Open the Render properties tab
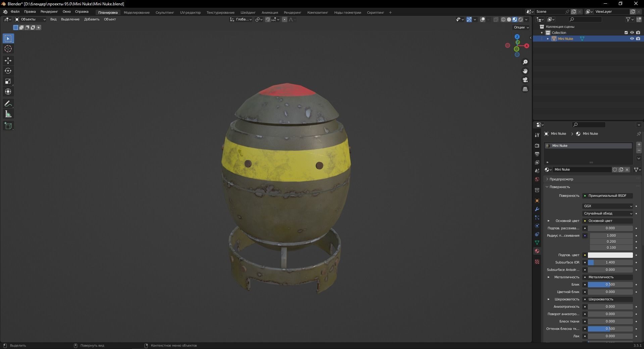The height and width of the screenshot is (349, 644). [x=537, y=146]
